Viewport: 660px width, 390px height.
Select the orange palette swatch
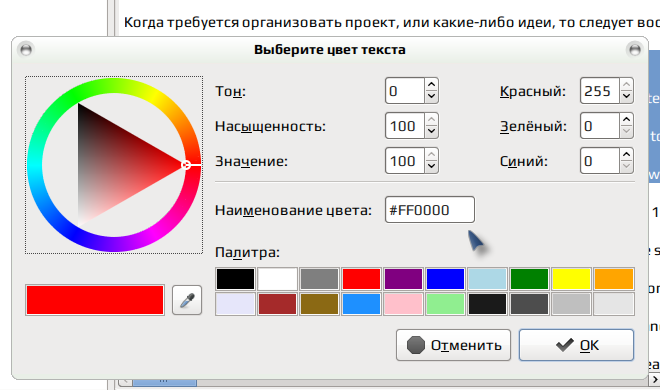(614, 279)
